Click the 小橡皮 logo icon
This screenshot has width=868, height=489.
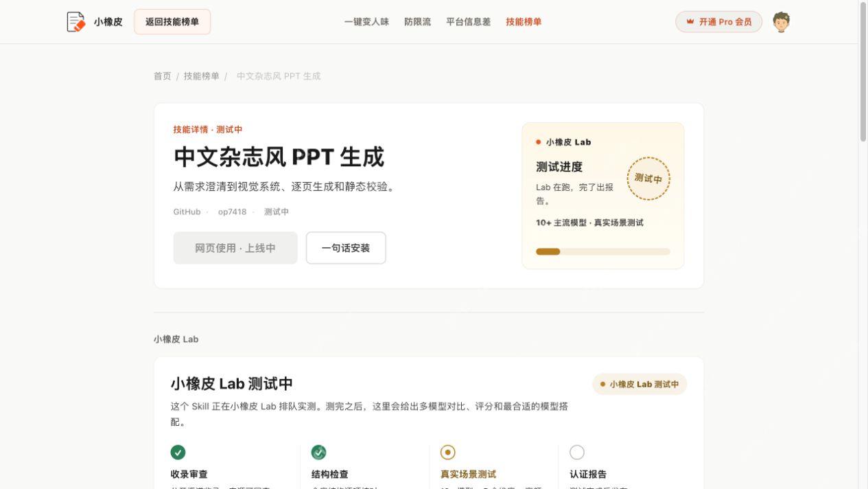coord(76,22)
